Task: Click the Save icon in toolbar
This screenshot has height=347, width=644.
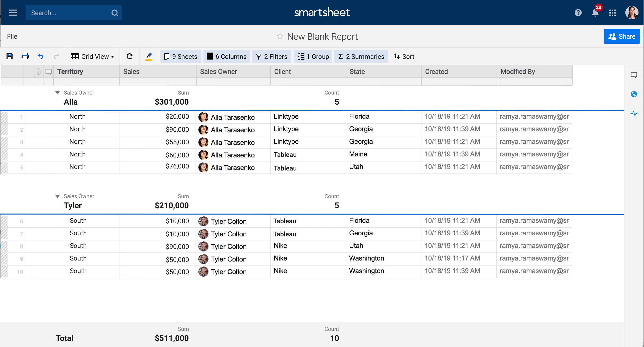Action: 10,56
